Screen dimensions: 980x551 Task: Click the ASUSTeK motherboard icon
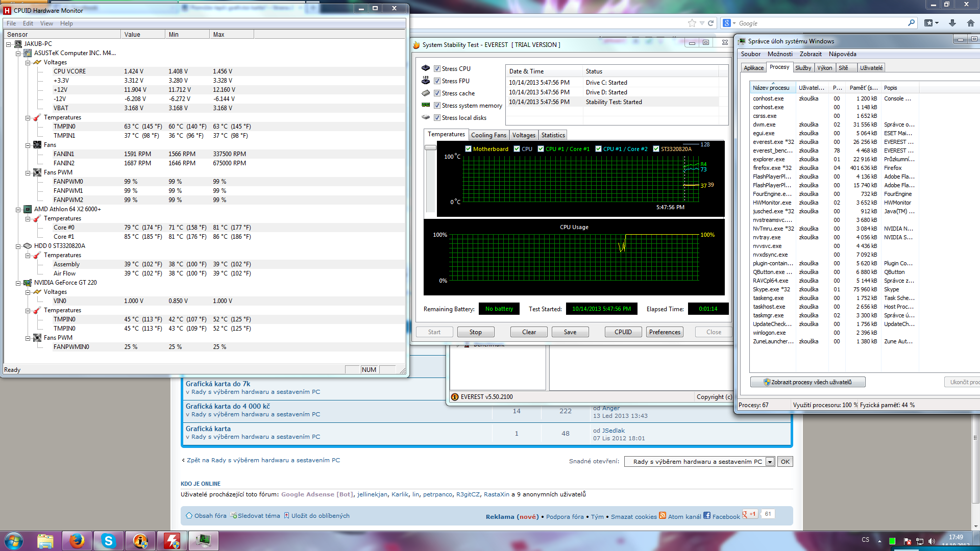pos(28,53)
